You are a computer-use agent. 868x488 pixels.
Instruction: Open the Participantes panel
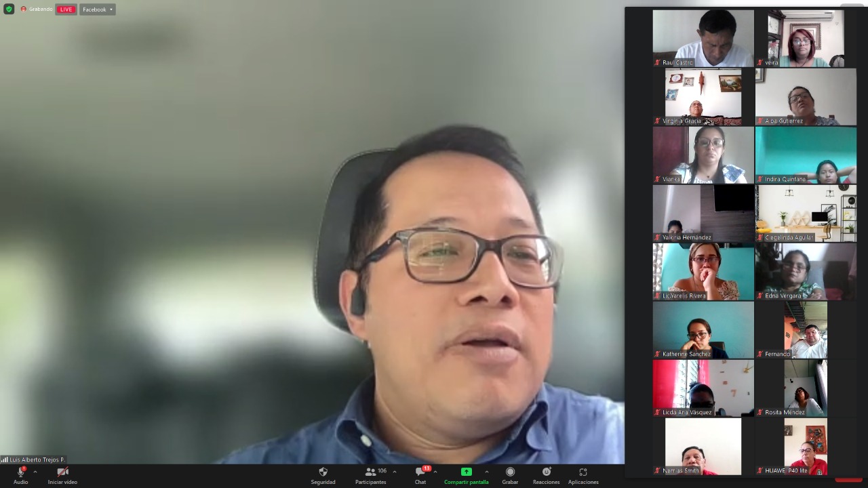370,472
